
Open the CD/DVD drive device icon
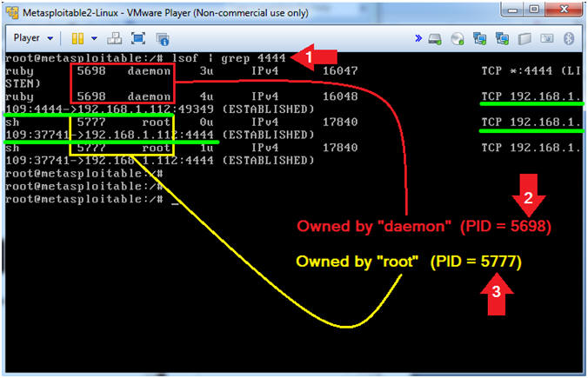point(458,38)
